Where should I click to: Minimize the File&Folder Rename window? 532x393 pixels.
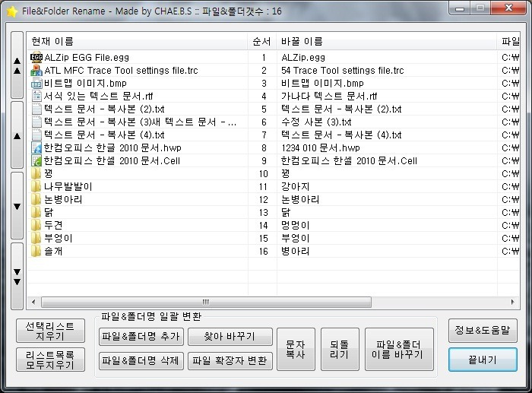460,8
